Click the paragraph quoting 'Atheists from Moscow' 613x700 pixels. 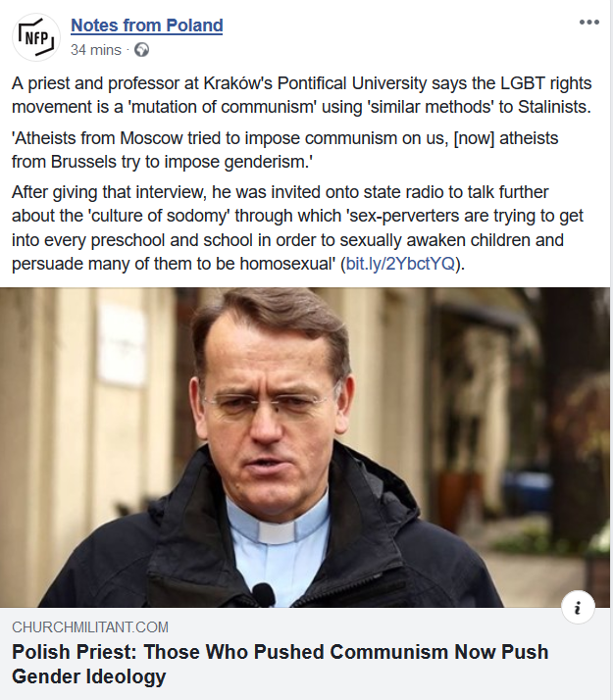pos(284,150)
